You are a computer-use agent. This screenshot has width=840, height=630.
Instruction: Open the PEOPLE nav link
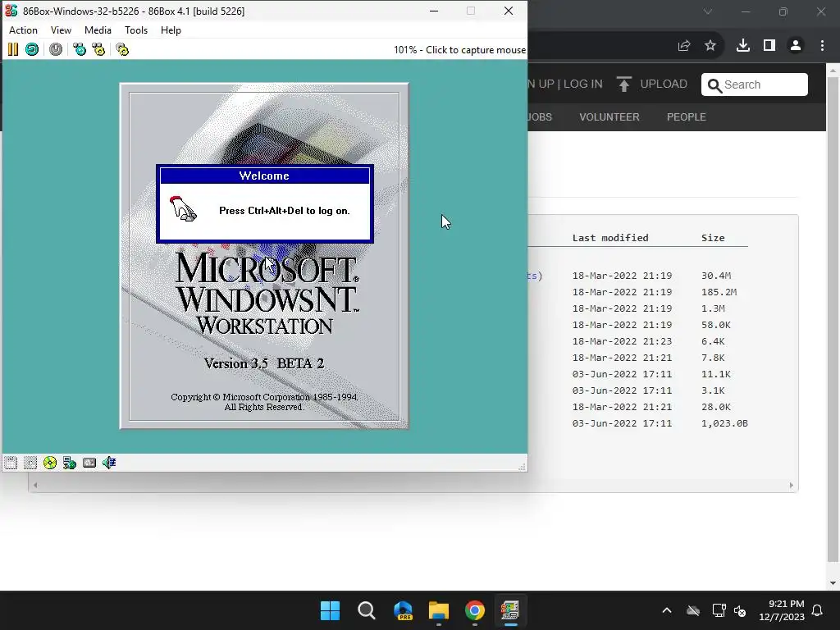687,116
